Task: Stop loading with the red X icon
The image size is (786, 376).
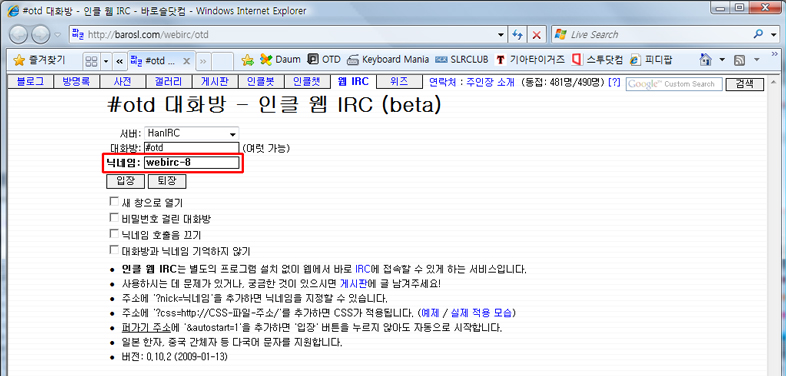Action: pyautogui.click(x=536, y=35)
